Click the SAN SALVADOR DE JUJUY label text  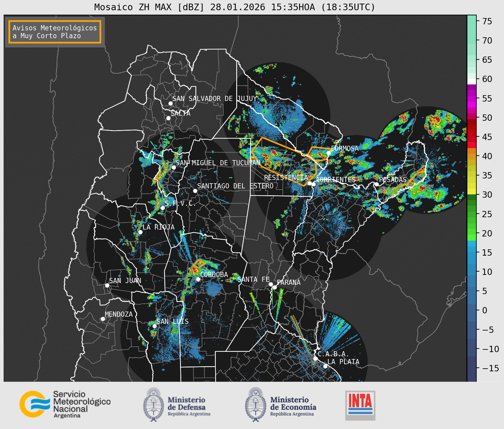pyautogui.click(x=215, y=99)
